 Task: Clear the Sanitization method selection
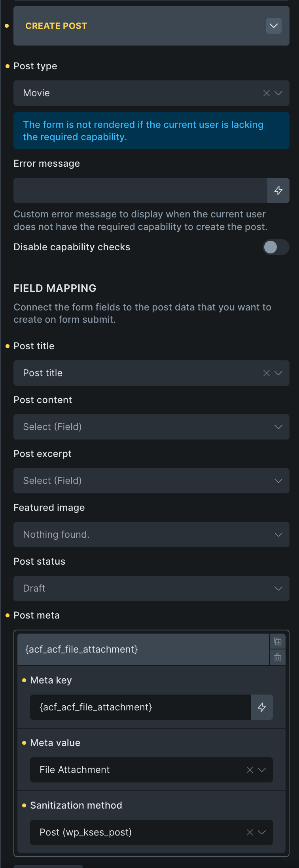click(250, 832)
